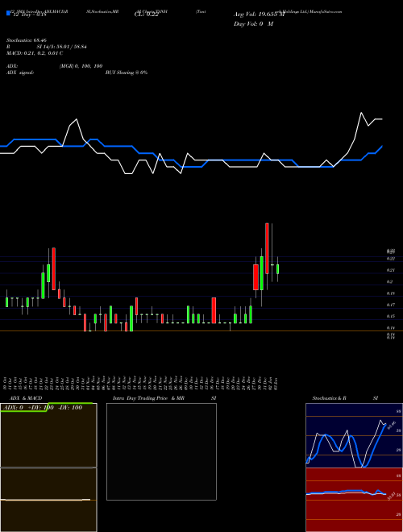403x532 pixels.
Task: Click the tallest red candlestick on price chart
Action: [267, 248]
